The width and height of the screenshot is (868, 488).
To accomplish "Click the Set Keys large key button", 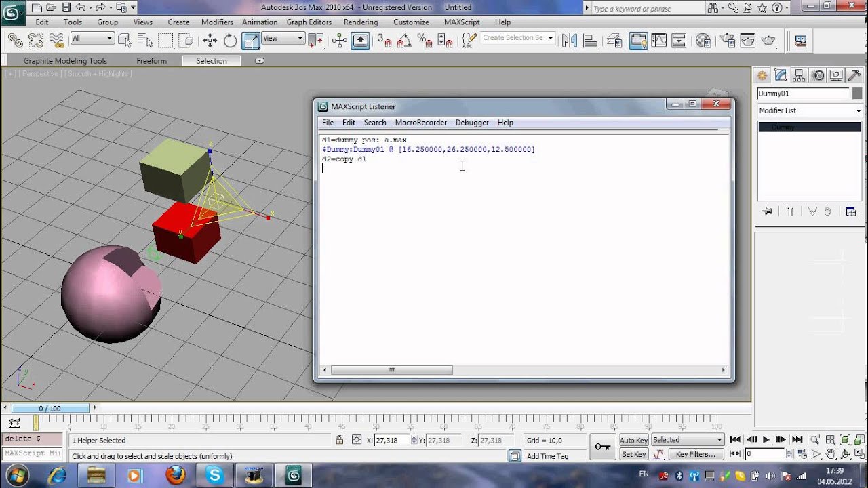I will coord(602,447).
